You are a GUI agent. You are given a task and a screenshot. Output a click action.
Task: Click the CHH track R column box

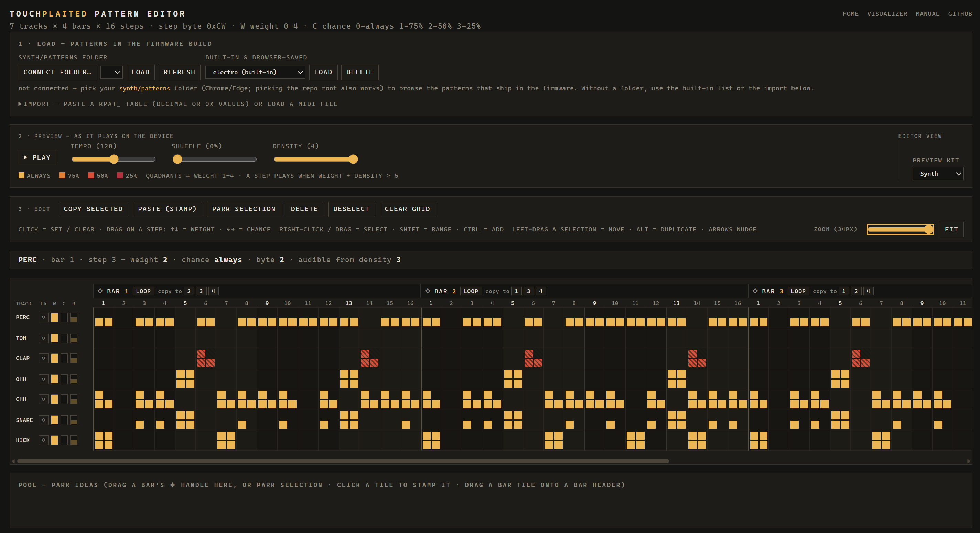[x=74, y=399]
